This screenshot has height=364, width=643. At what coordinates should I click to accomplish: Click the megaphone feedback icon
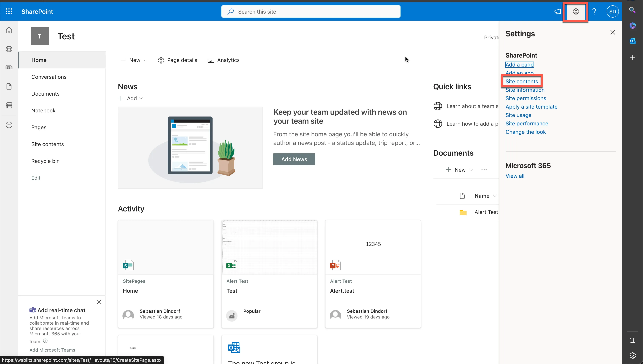[557, 11]
